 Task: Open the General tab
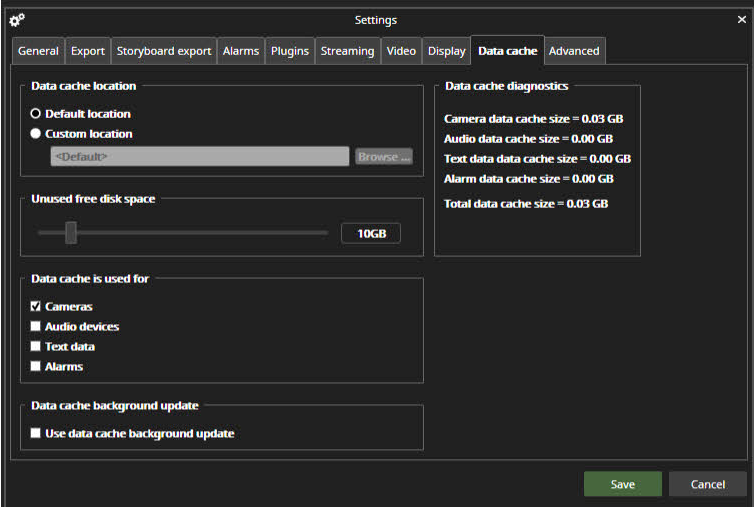(x=38, y=51)
